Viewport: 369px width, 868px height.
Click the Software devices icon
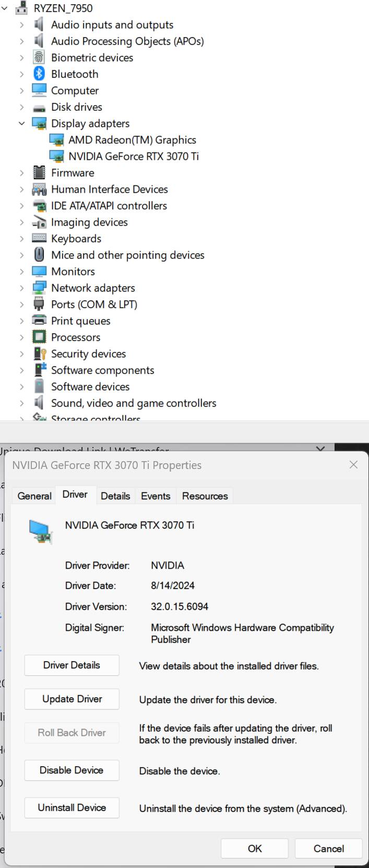[x=39, y=386]
